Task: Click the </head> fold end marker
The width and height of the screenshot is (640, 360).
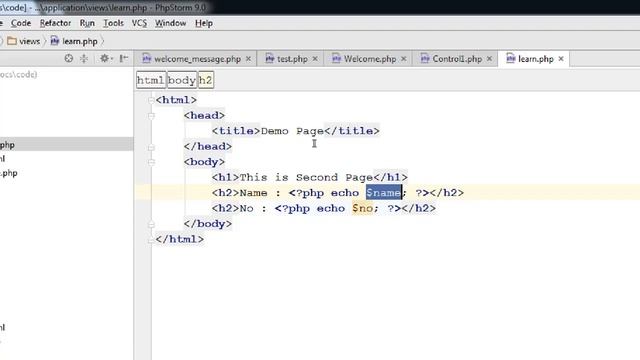Action: (151, 147)
